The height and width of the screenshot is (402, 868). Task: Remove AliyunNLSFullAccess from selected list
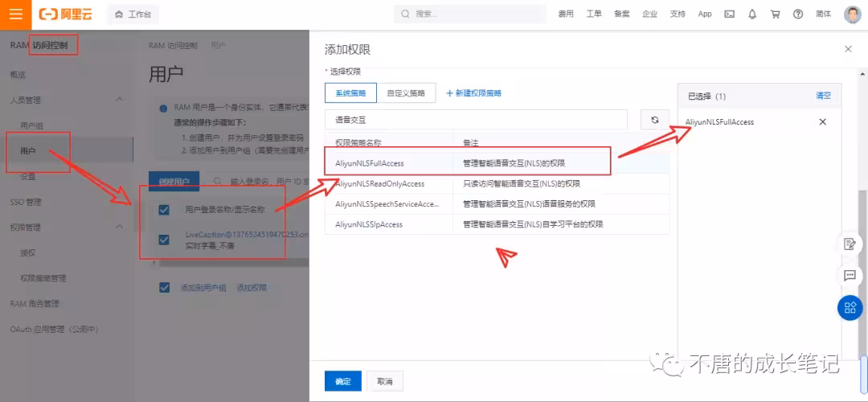tap(823, 122)
